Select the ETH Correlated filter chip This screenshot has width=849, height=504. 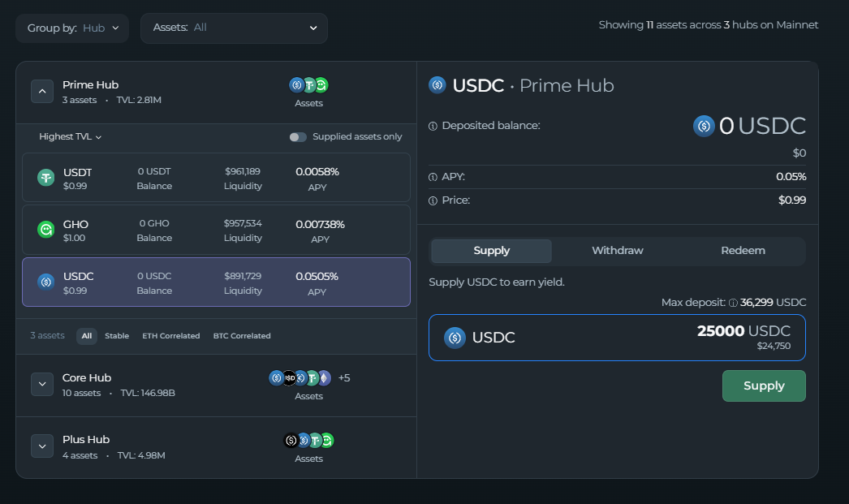(x=170, y=336)
